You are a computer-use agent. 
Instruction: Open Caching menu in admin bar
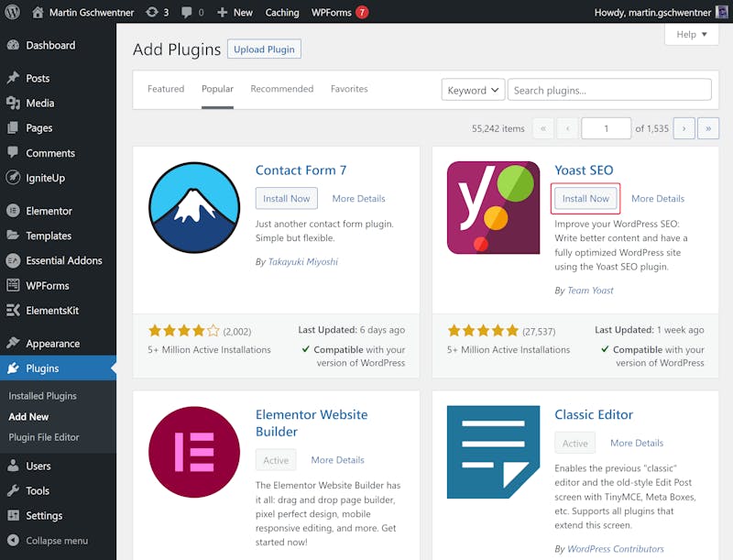282,13
